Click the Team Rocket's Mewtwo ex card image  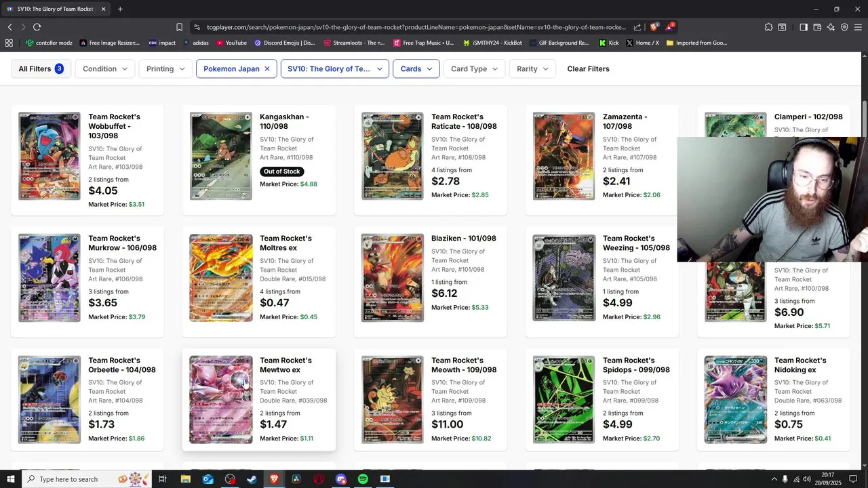point(220,400)
